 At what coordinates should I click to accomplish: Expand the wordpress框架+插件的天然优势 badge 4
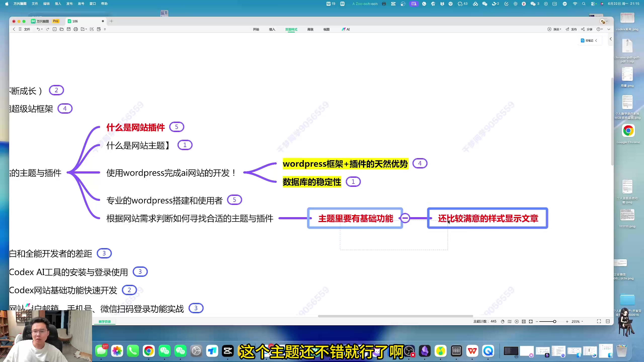tap(420, 163)
